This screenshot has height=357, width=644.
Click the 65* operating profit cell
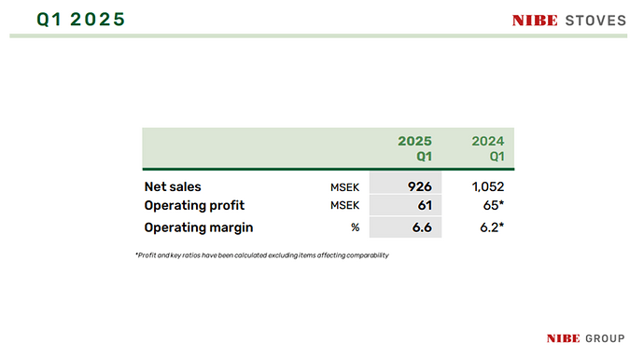click(x=478, y=205)
